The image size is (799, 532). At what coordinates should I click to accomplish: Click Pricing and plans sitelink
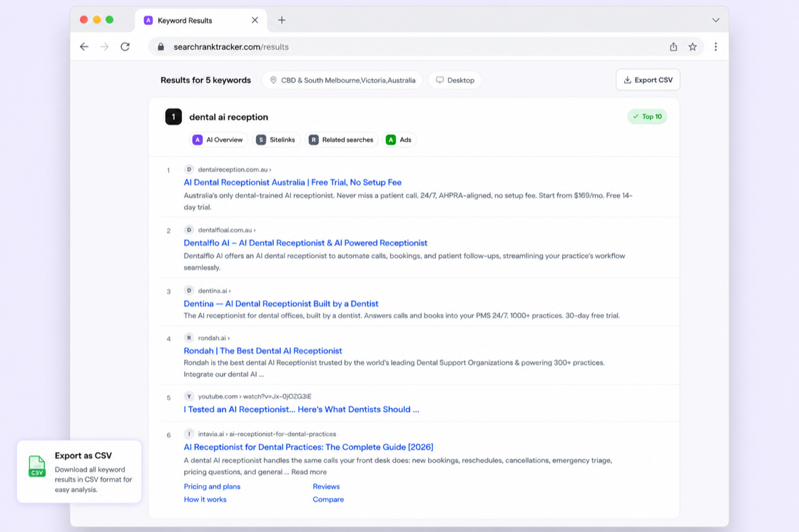[212, 486]
